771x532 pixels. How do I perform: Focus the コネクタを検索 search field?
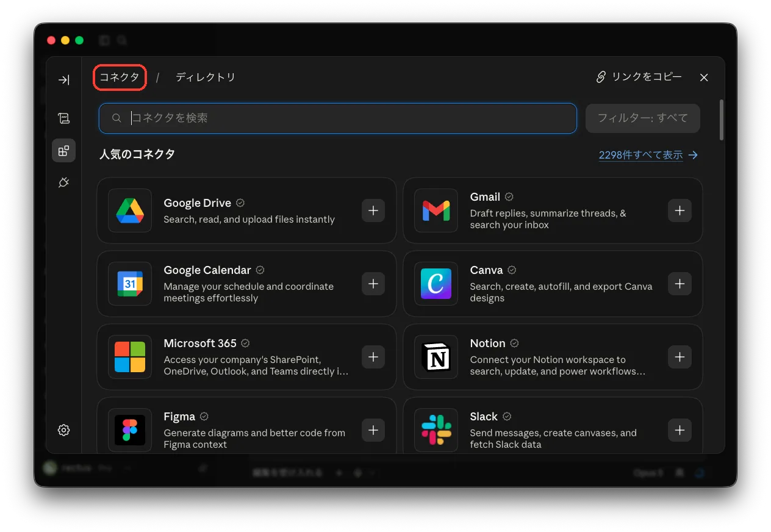point(338,118)
